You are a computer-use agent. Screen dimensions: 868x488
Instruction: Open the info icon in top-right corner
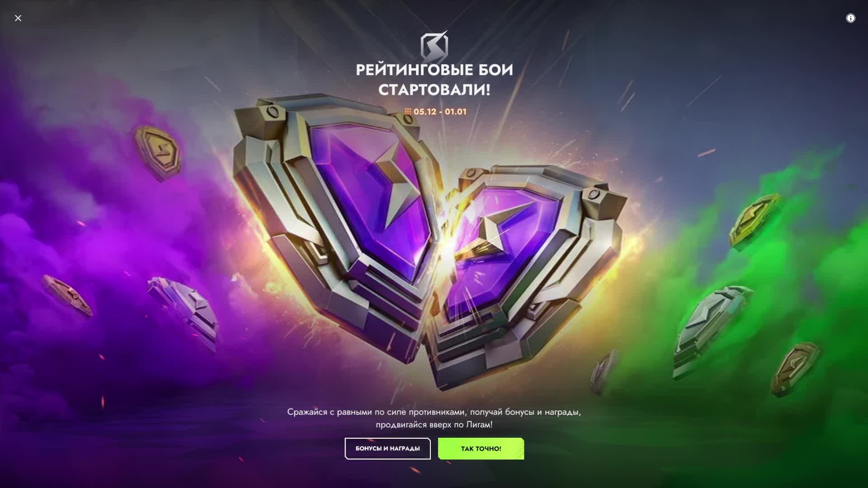(x=850, y=18)
